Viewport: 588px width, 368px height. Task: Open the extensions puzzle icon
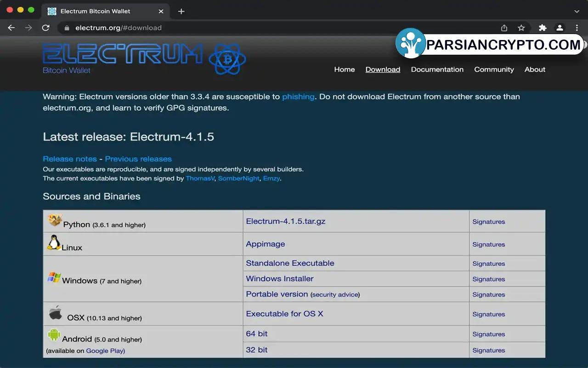pyautogui.click(x=543, y=28)
